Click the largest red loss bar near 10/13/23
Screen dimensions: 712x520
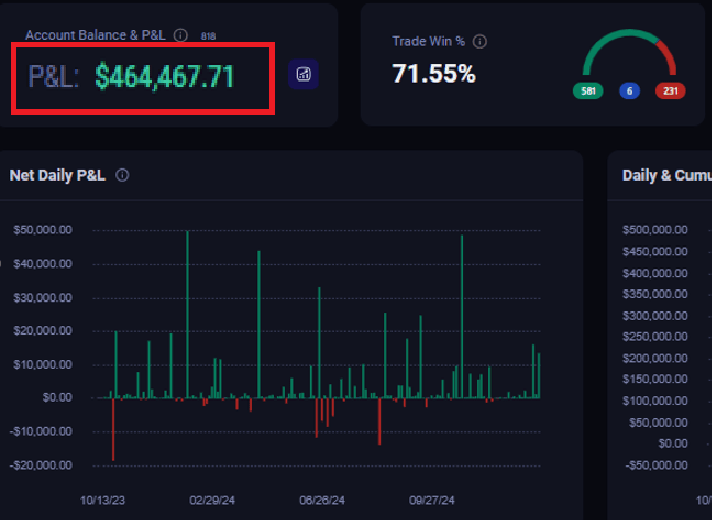pos(112,428)
